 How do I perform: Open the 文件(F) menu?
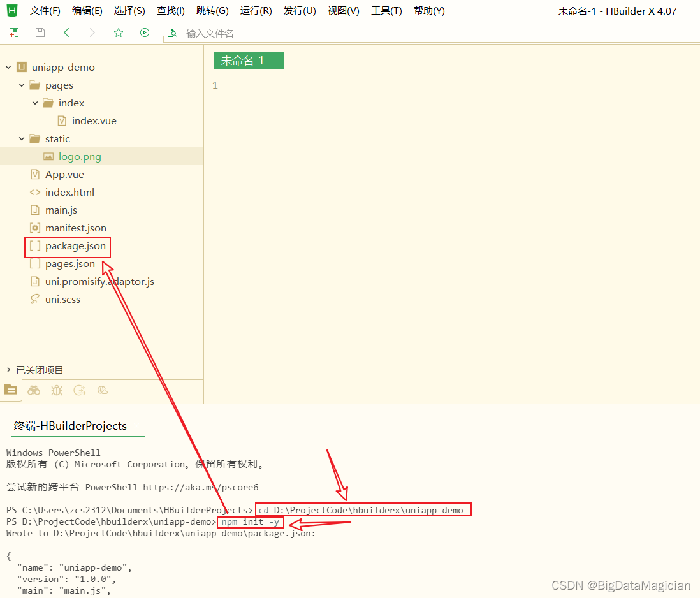45,11
